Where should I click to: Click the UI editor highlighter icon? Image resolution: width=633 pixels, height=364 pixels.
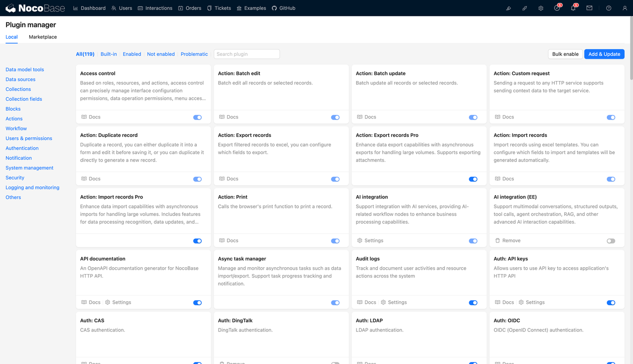(x=508, y=8)
